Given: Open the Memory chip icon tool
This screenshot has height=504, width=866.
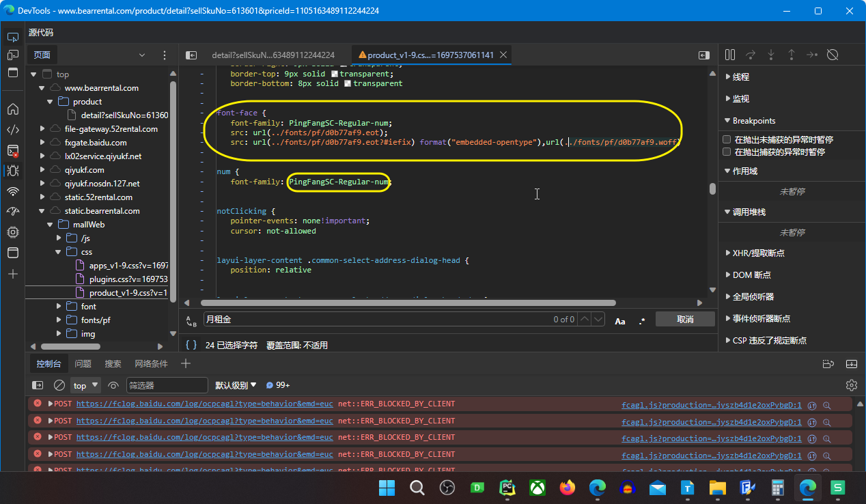Looking at the screenshot, I should click(x=12, y=232).
